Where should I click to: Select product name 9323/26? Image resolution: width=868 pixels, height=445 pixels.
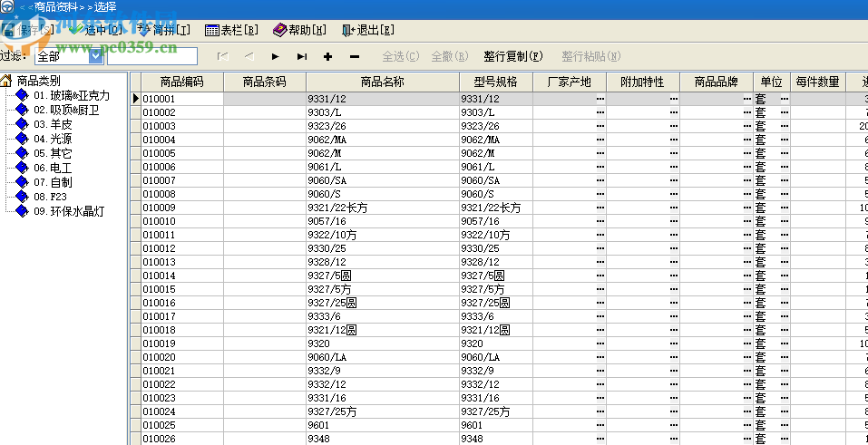tap(383, 126)
